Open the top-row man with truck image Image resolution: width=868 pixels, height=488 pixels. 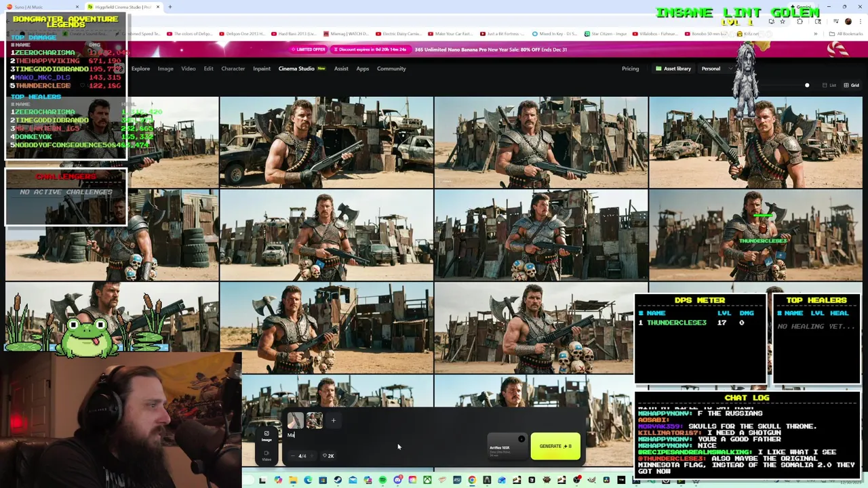coord(326,142)
